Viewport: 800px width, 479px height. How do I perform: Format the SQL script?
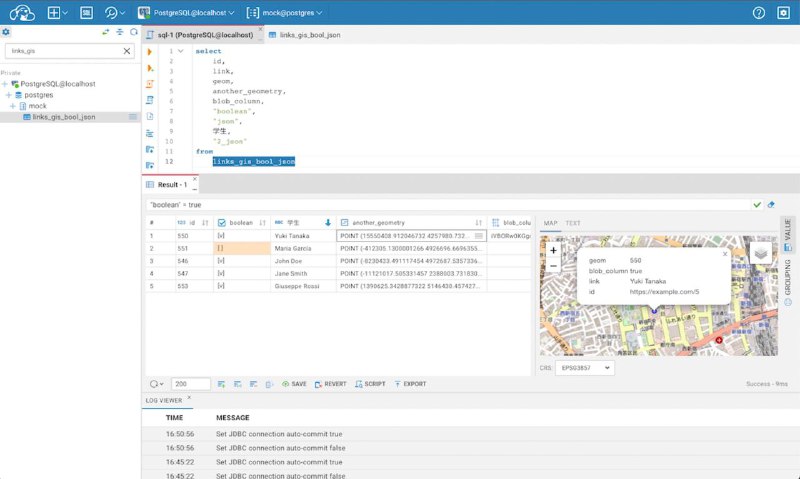149,133
